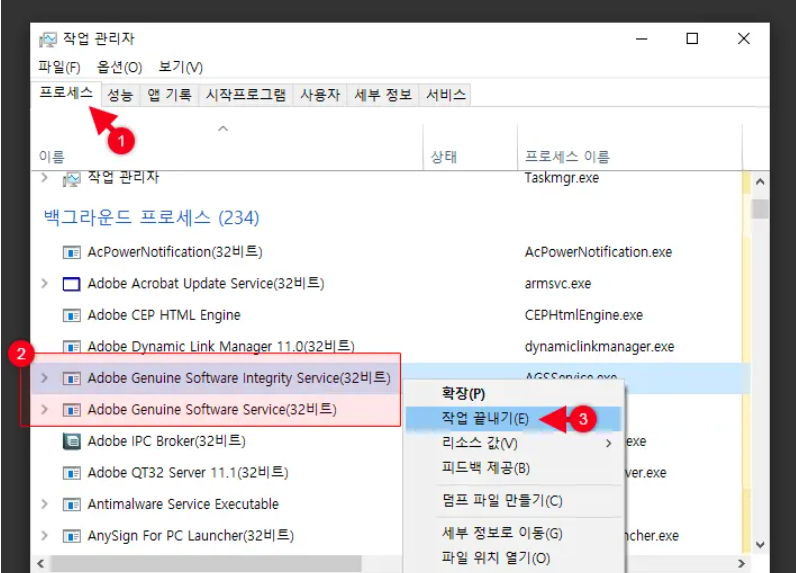The width and height of the screenshot is (796, 573).
Task: Click the Adobe QT32 Server icon
Action: (72, 473)
